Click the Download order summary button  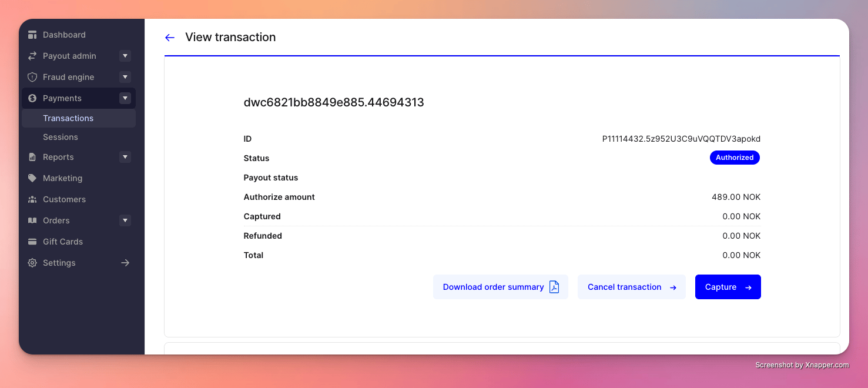click(501, 287)
